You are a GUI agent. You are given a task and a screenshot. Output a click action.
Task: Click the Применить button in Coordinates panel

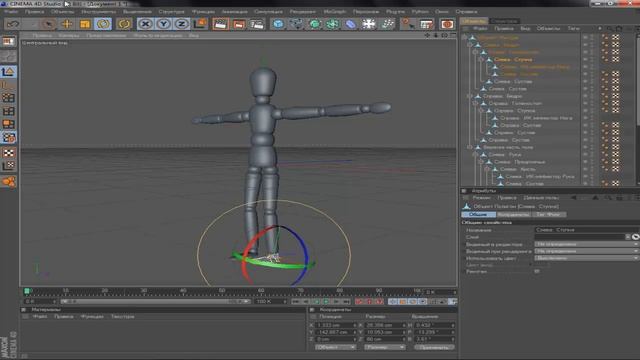[434, 347]
